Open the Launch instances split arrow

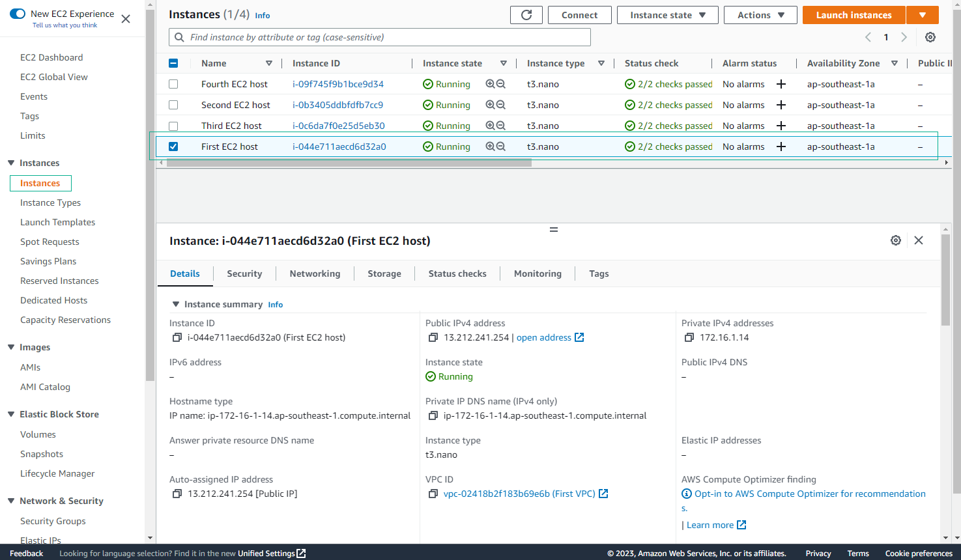923,15
